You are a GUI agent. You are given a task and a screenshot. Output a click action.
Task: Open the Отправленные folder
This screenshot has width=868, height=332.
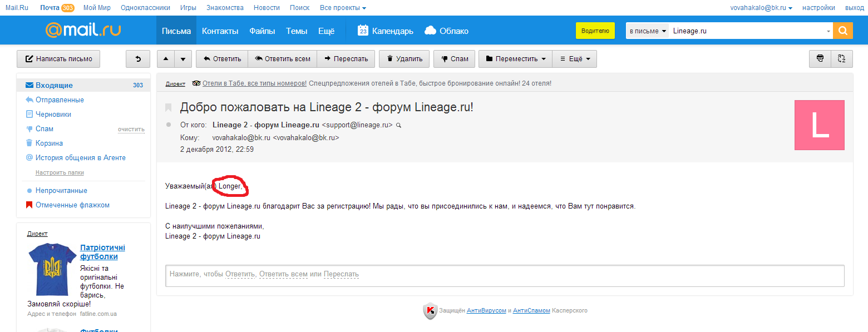60,100
